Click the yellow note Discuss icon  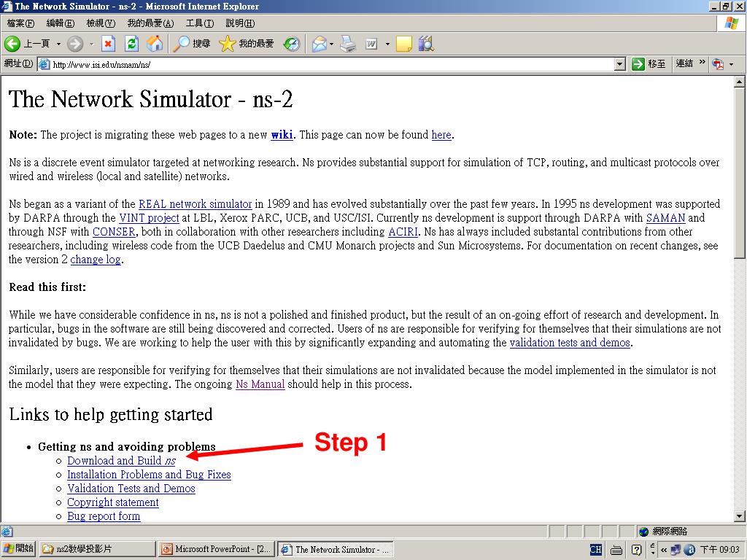[x=403, y=44]
